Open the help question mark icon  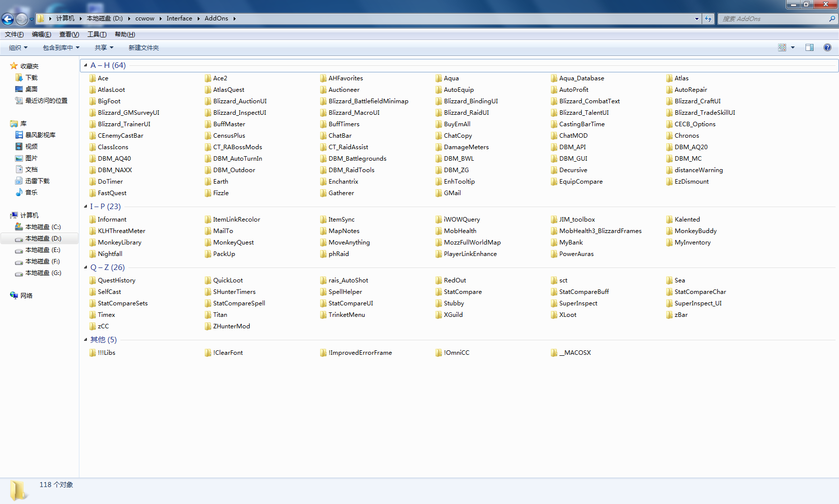828,47
